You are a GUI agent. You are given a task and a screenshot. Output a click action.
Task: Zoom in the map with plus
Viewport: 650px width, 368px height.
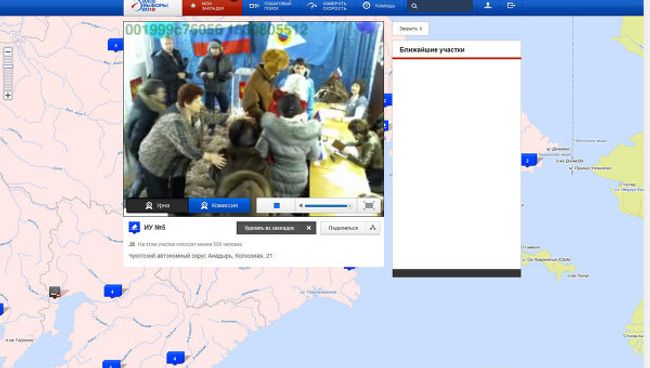click(8, 95)
